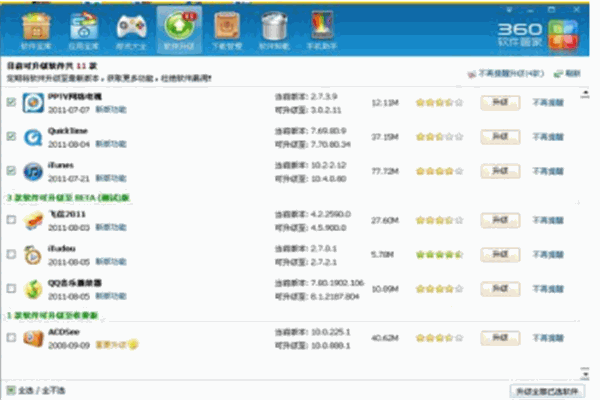Click the iKudou clock application icon

click(33, 255)
